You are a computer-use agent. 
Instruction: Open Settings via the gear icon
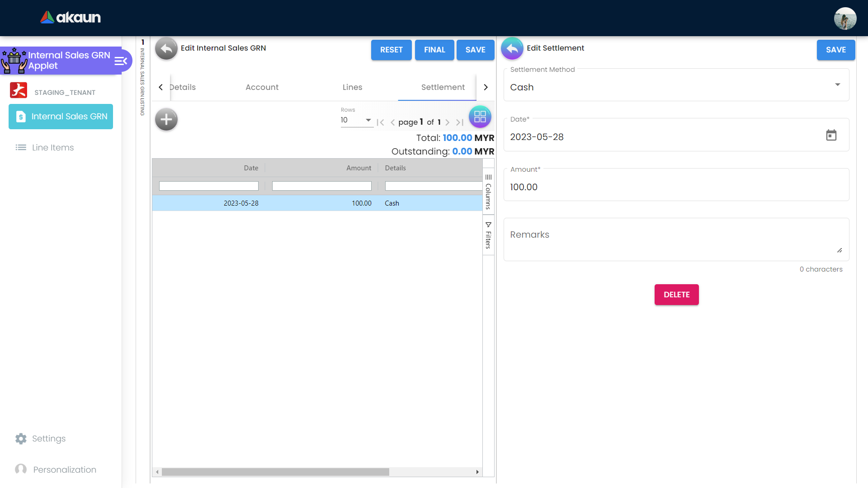tap(21, 439)
